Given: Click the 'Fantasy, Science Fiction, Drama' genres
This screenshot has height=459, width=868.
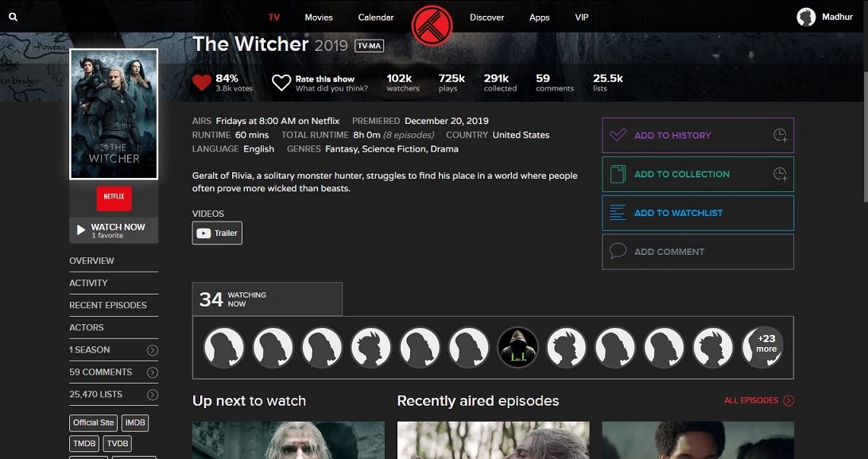Looking at the screenshot, I should pyautogui.click(x=392, y=148).
